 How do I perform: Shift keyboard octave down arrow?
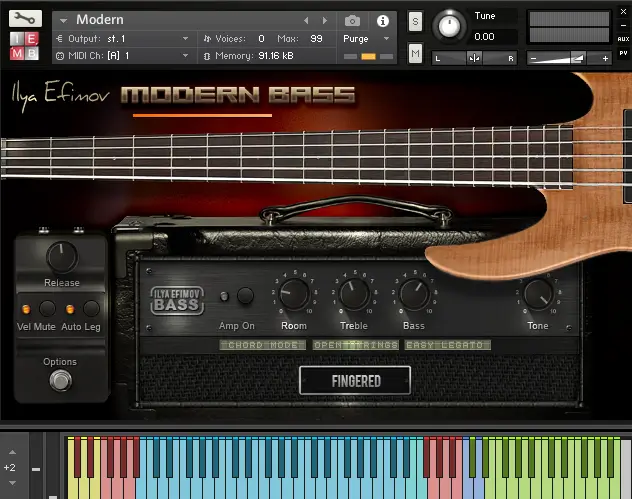(12, 483)
